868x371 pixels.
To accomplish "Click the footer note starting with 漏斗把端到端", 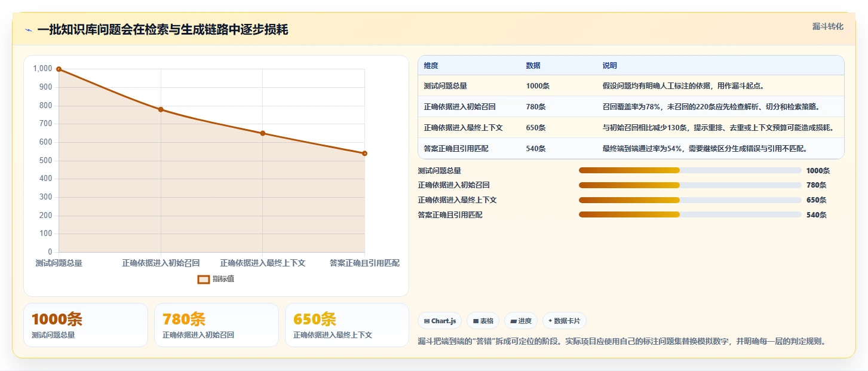I will [x=622, y=342].
